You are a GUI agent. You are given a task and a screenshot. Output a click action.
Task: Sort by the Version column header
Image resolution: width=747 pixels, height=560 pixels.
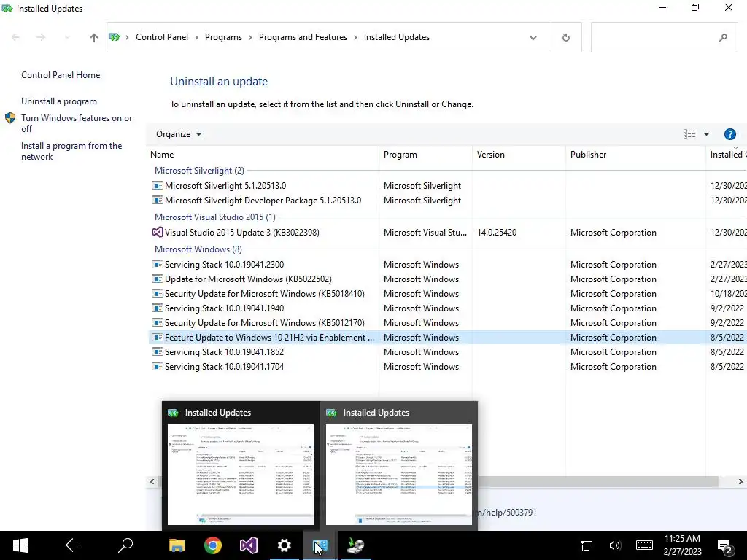pyautogui.click(x=519, y=155)
